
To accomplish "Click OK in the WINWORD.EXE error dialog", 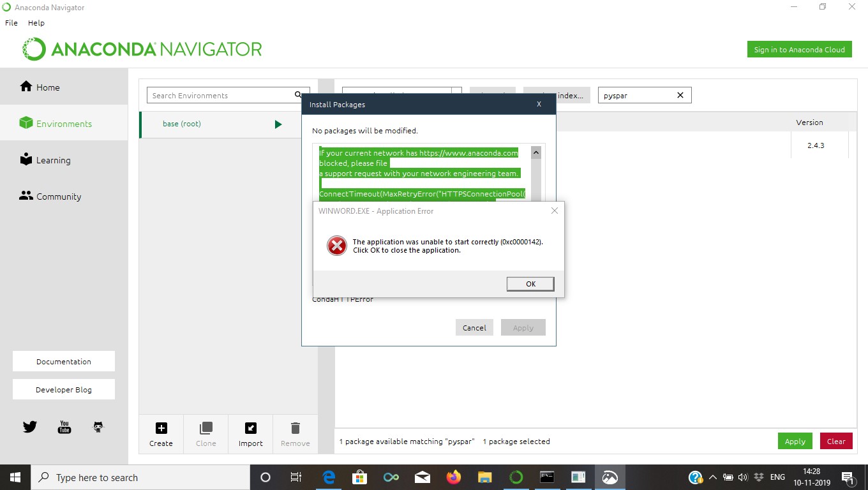I will pos(530,284).
